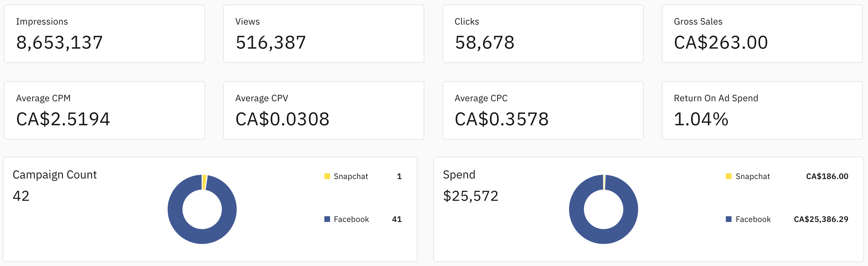Select the Average CPC card

tap(543, 110)
